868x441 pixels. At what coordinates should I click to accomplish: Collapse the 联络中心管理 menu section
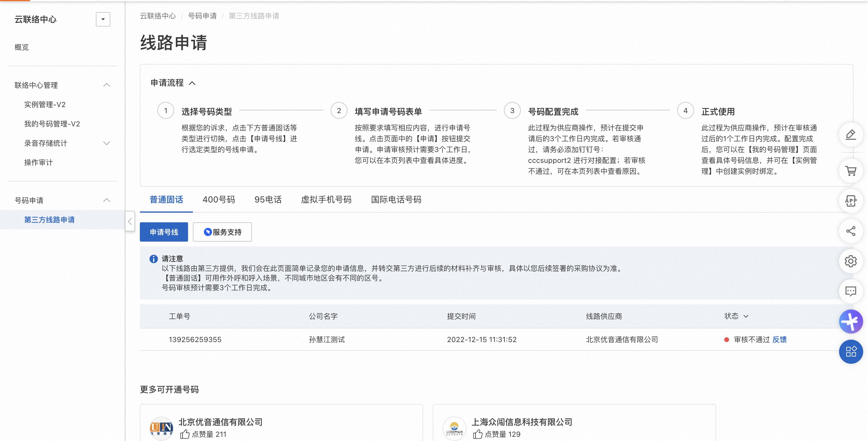point(106,85)
